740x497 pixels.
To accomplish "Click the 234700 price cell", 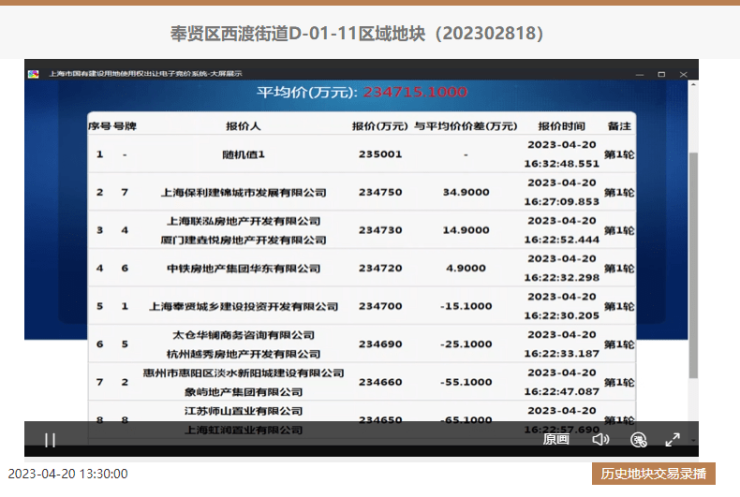I will point(380,306).
